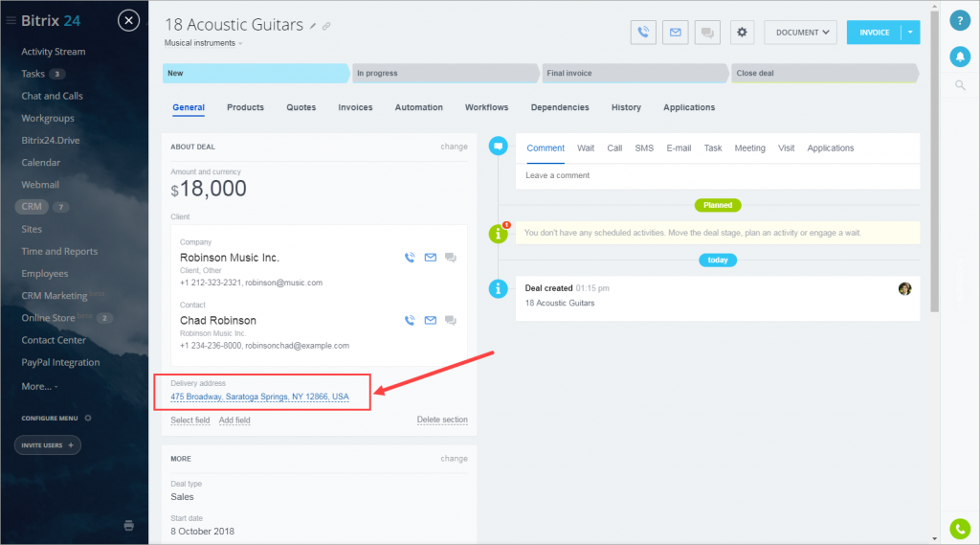The image size is (980, 545).
Task: Click change in More section
Action: tap(454, 459)
